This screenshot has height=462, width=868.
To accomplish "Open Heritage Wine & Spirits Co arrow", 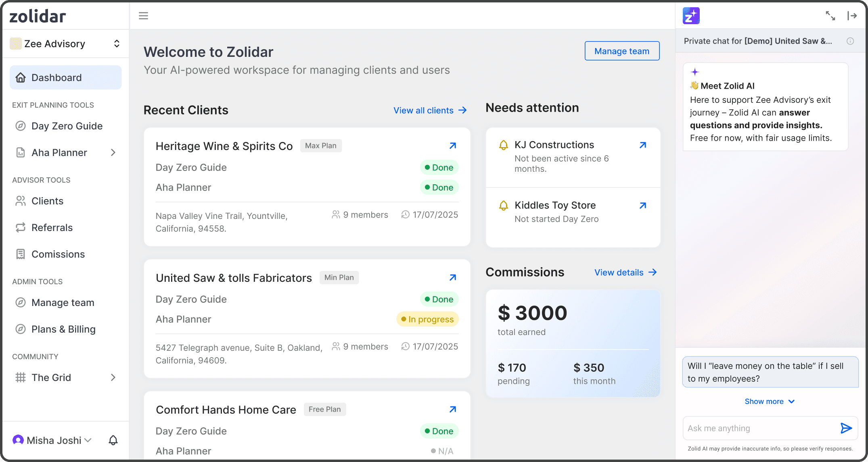I will [453, 146].
